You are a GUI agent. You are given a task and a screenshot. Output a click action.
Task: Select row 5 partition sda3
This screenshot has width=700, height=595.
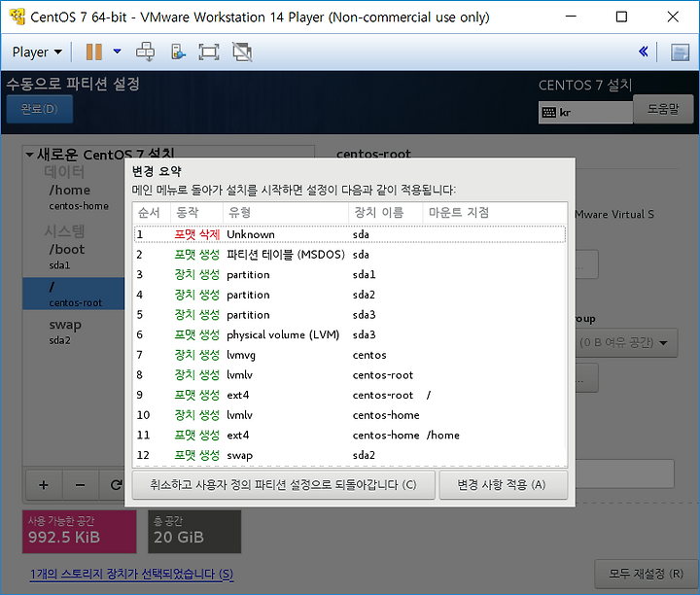(x=350, y=315)
